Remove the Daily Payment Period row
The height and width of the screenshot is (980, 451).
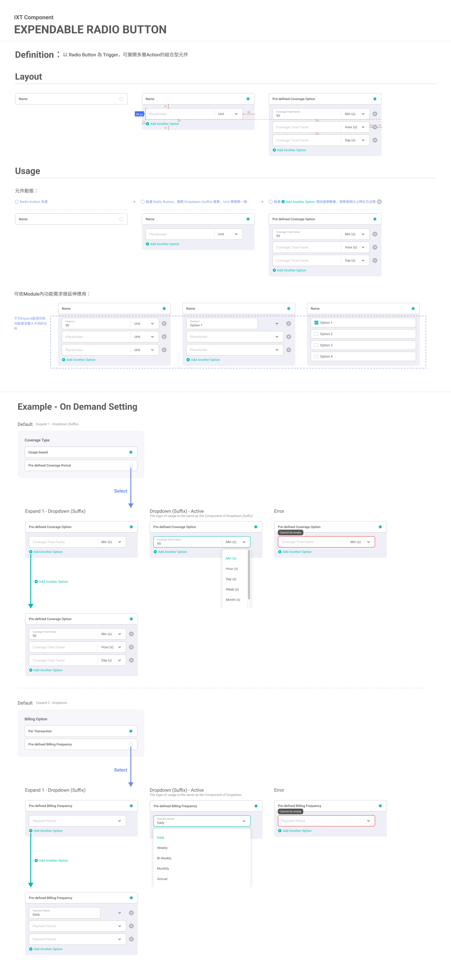[131, 913]
